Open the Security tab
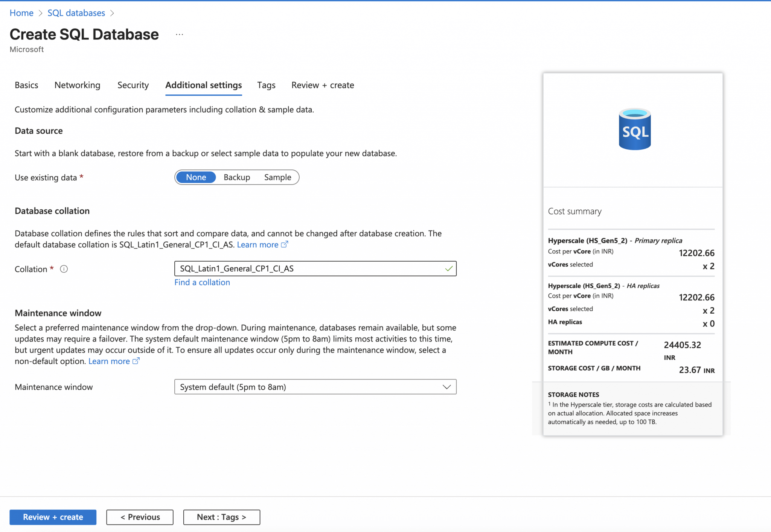 (x=133, y=85)
